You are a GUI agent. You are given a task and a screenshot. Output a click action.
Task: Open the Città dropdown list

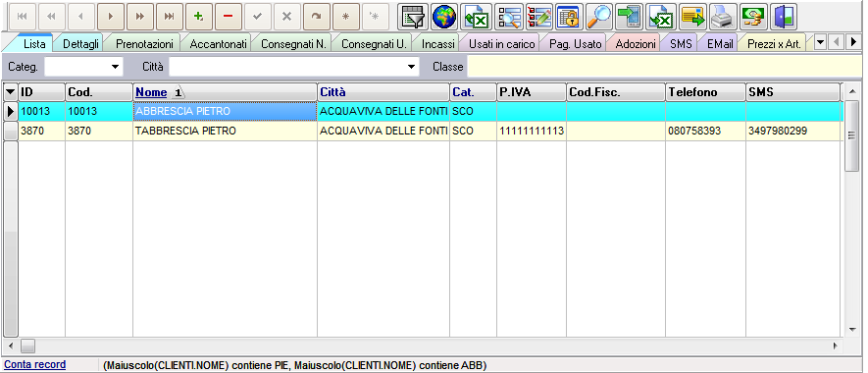411,67
